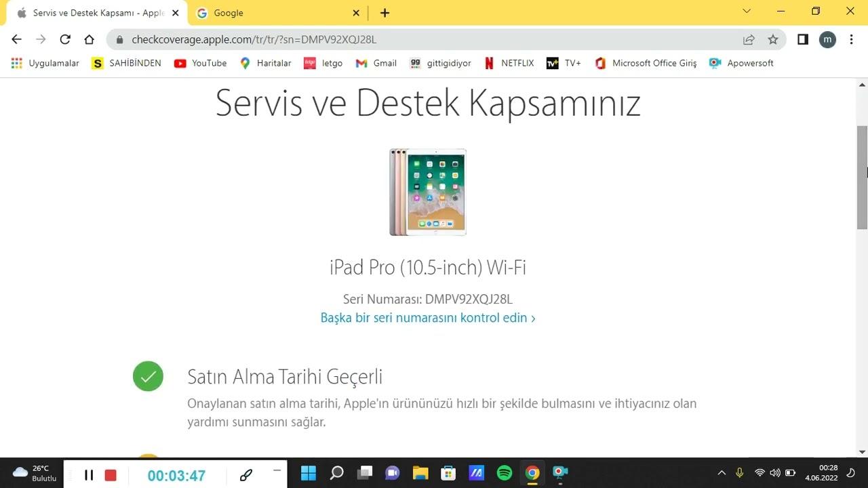Open the browser home page icon
This screenshot has height=488, width=868.
pos(89,39)
